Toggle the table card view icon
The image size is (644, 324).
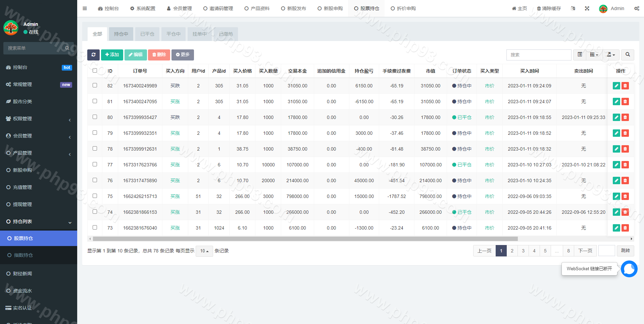coord(580,55)
